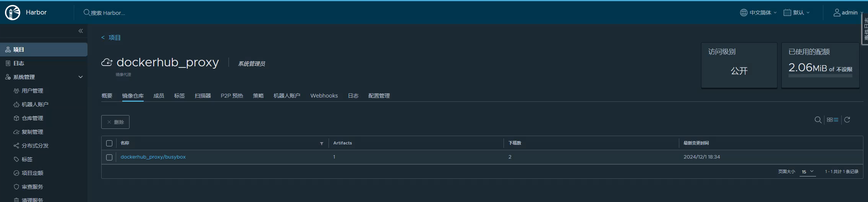Toggle the select-all checkbox in table header
This screenshot has height=202, width=868.
click(x=109, y=143)
